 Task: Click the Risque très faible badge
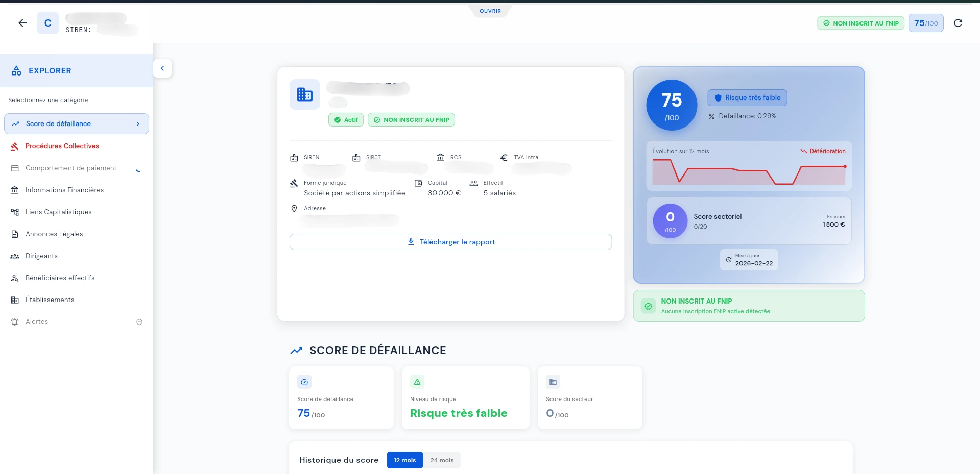tap(747, 98)
